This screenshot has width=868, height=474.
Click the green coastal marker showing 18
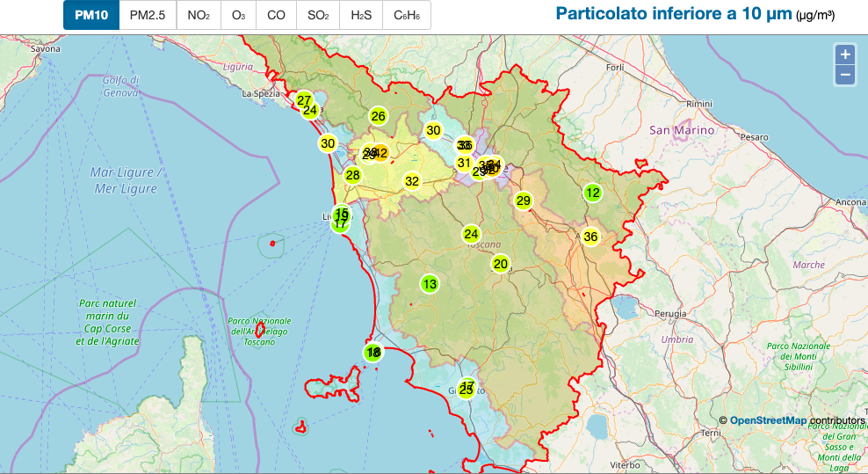373,353
